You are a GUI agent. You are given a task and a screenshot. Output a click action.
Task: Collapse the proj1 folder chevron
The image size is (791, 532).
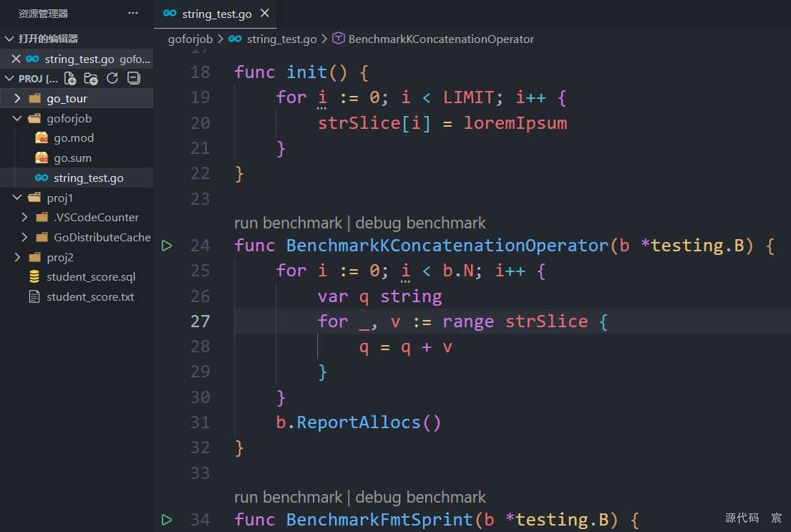pos(17,198)
